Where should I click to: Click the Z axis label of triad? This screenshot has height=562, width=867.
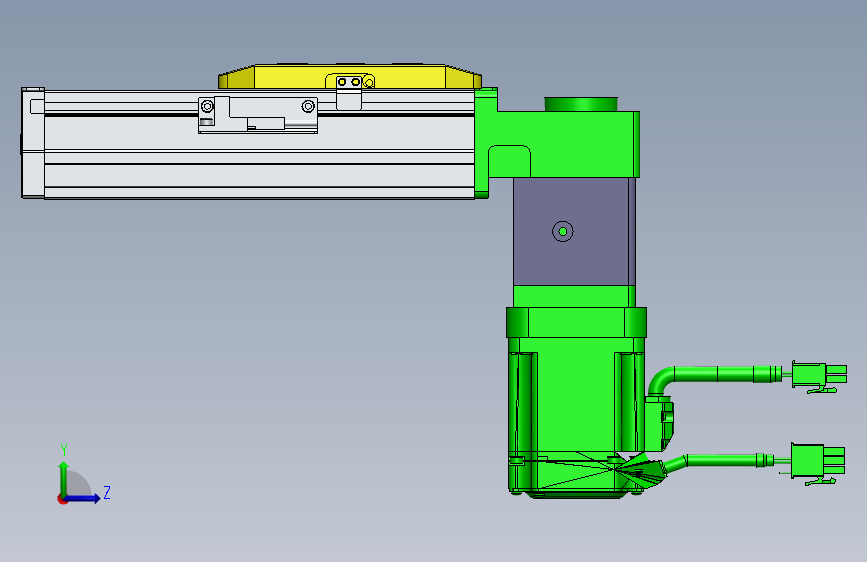(x=107, y=492)
